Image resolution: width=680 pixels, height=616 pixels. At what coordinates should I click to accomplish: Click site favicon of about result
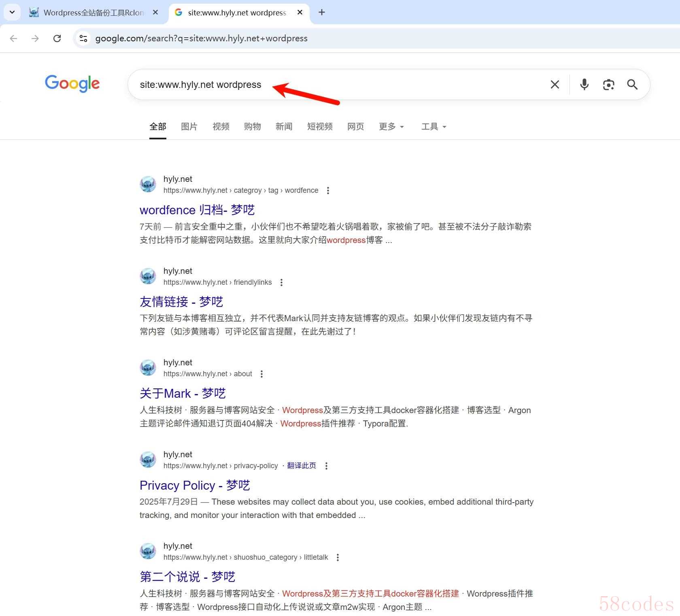pos(148,368)
